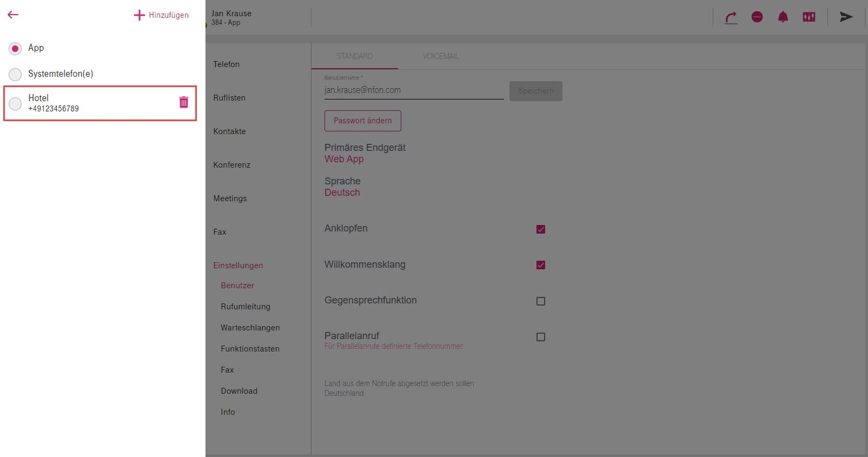This screenshot has width=868, height=457.
Task: Open the notification bell icon
Action: pyautogui.click(x=783, y=17)
